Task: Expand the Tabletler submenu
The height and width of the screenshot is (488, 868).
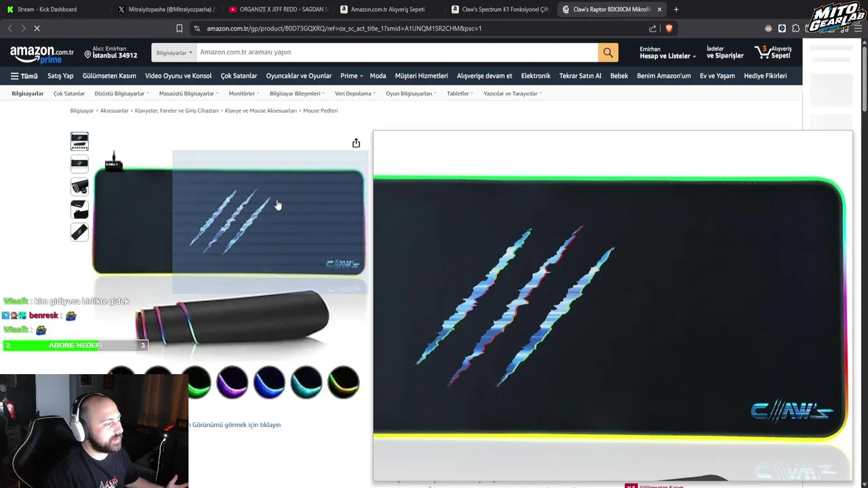Action: pos(460,94)
